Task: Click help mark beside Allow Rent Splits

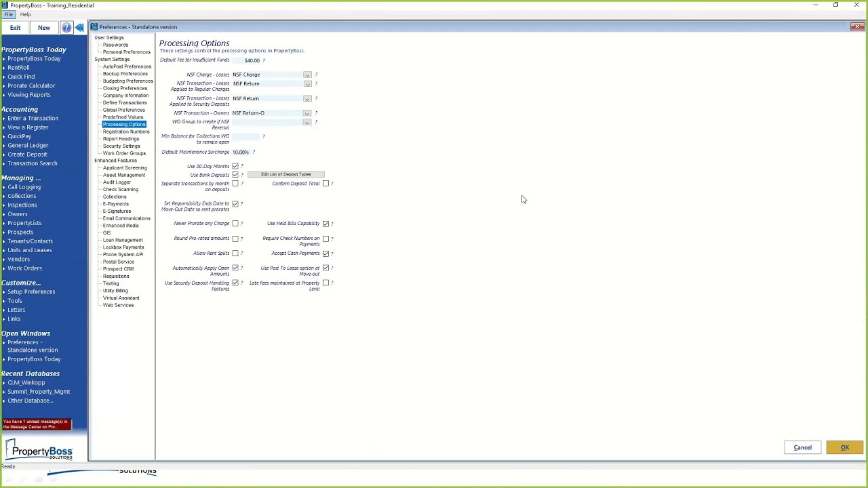Action: pos(241,253)
